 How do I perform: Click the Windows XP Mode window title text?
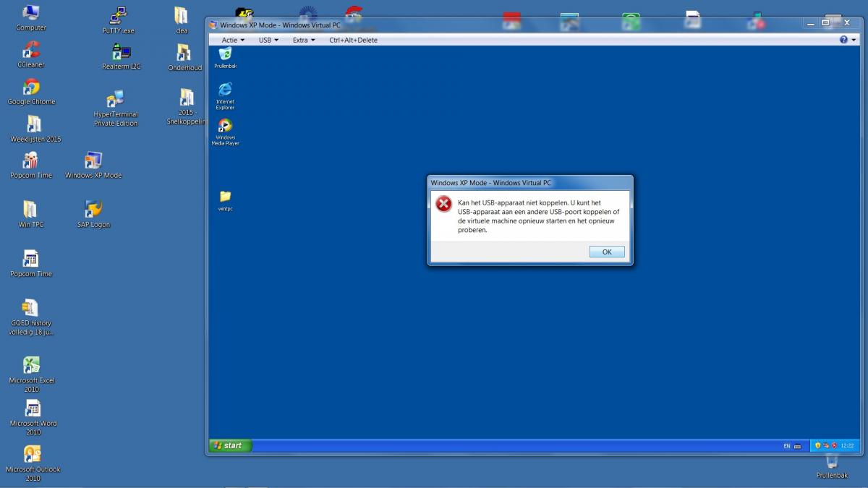(x=280, y=25)
